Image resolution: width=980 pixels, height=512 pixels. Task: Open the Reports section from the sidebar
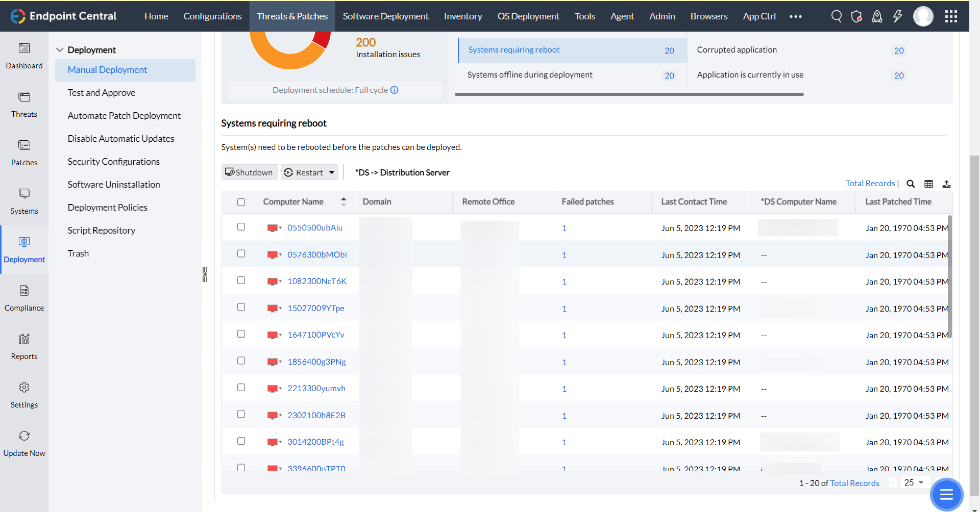[x=24, y=346]
